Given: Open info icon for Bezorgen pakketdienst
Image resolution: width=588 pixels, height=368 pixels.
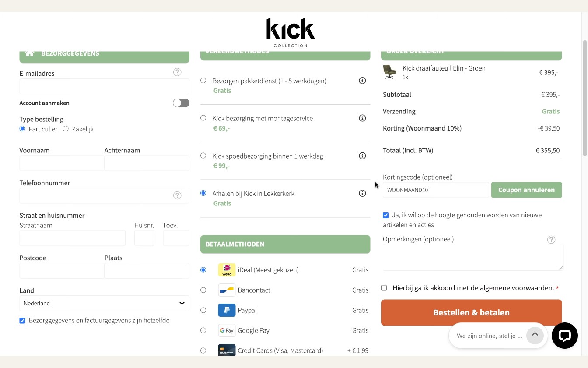Looking at the screenshot, I should [x=362, y=81].
